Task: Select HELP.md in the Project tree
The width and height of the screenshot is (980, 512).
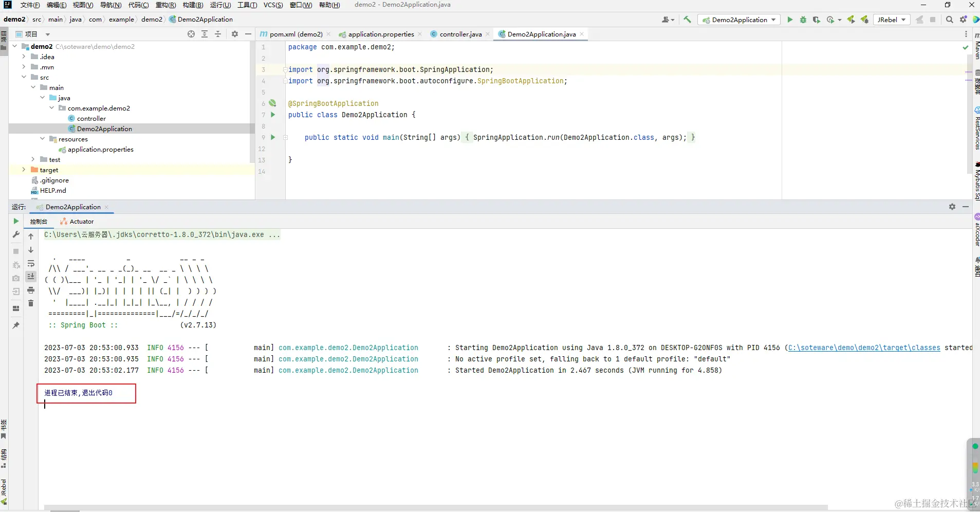Action: [53, 190]
